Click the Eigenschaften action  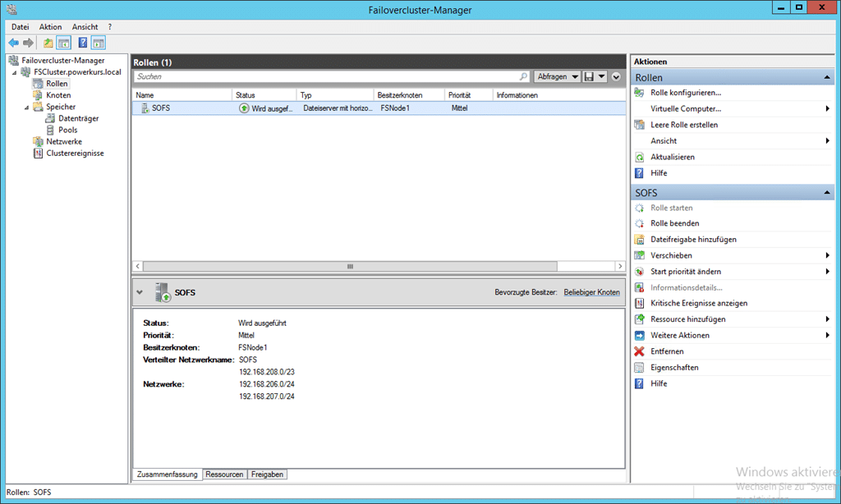[675, 368]
